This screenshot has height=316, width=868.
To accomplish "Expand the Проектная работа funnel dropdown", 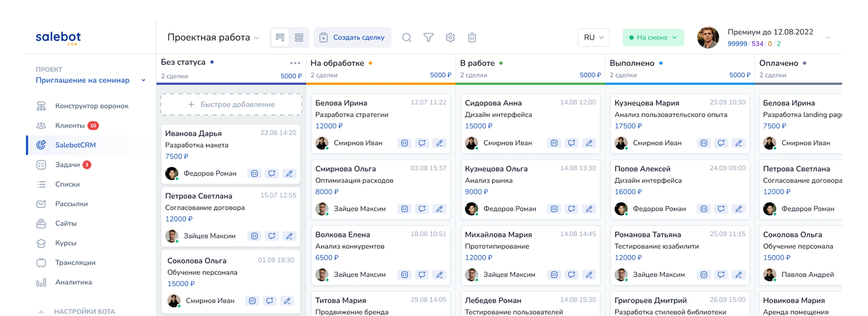I will pos(214,37).
